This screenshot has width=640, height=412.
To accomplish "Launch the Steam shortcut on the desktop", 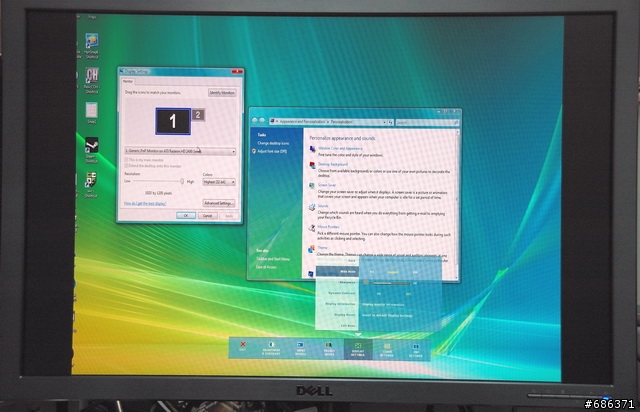I will pos(91,149).
